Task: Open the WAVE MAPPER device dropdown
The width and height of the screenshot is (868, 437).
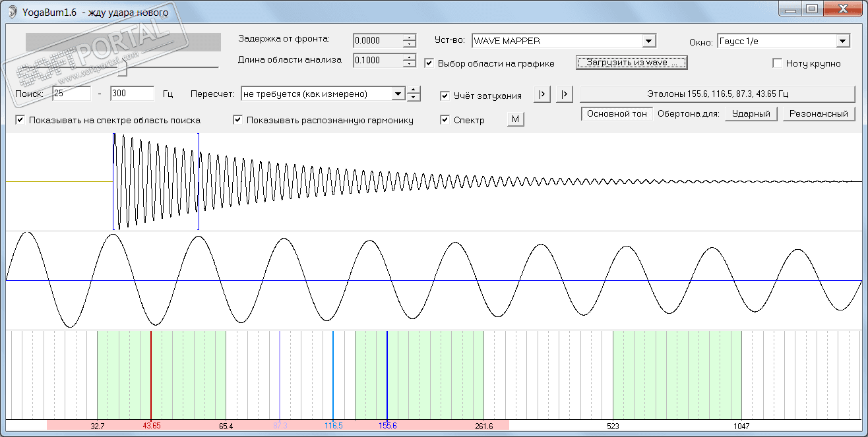Action: [648, 41]
